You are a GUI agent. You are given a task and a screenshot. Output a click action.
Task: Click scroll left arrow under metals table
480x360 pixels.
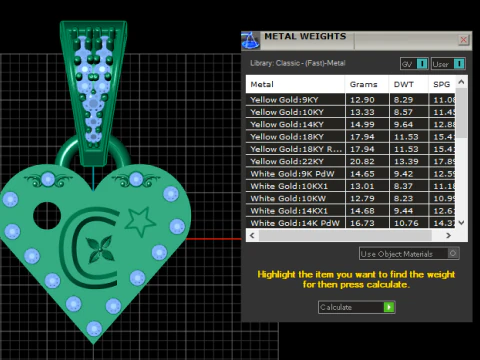click(252, 235)
